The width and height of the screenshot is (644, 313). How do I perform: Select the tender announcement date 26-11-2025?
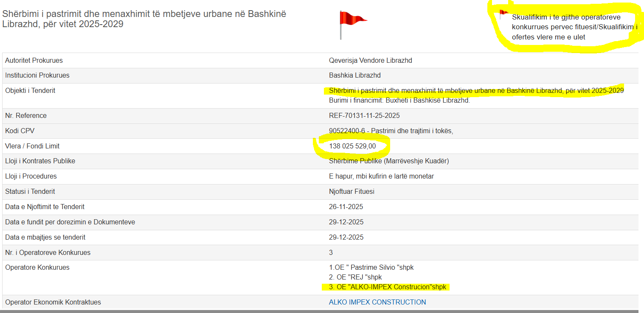[x=346, y=207]
